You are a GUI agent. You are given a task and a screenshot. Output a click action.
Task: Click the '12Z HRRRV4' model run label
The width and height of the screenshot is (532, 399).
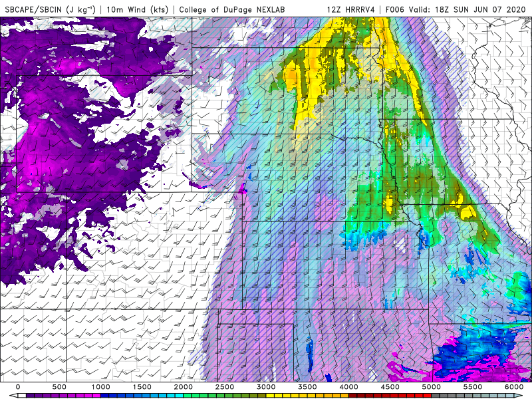coord(350,9)
